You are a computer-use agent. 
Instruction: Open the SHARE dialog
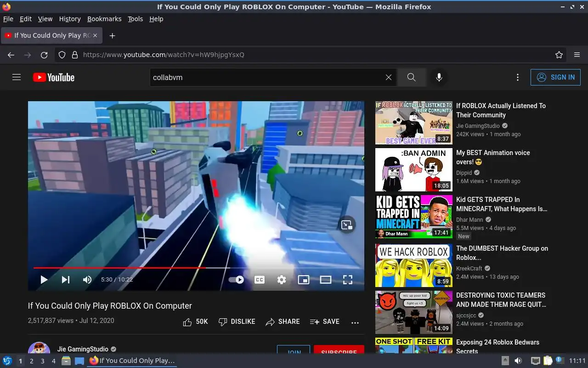point(283,322)
